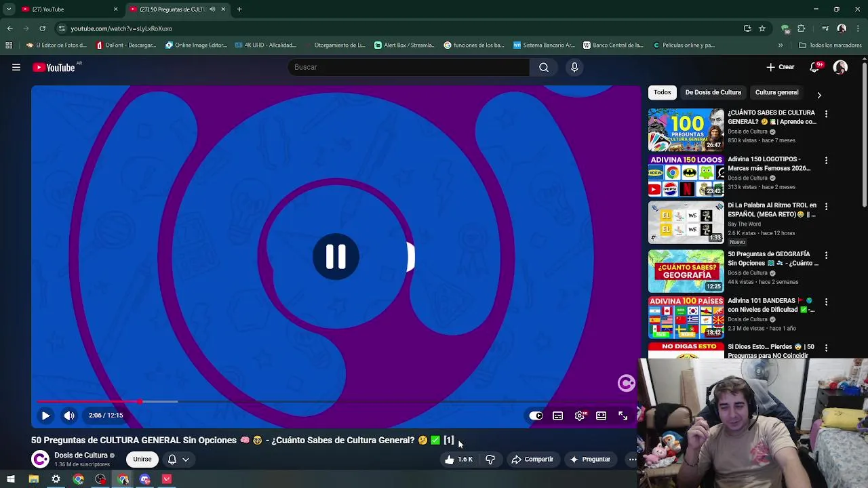The width and height of the screenshot is (868, 488).
Task: Click the address bar URL
Action: coord(121,28)
